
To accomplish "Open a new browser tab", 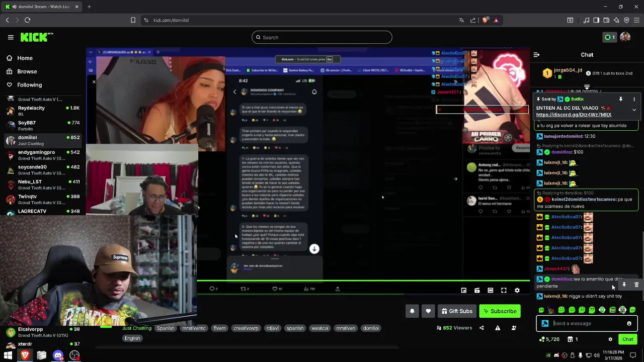I will point(89,7).
